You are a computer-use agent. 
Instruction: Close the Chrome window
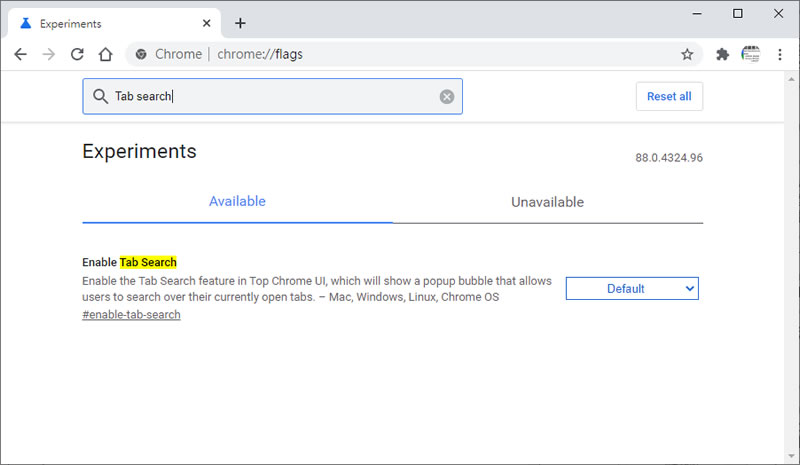tap(779, 14)
